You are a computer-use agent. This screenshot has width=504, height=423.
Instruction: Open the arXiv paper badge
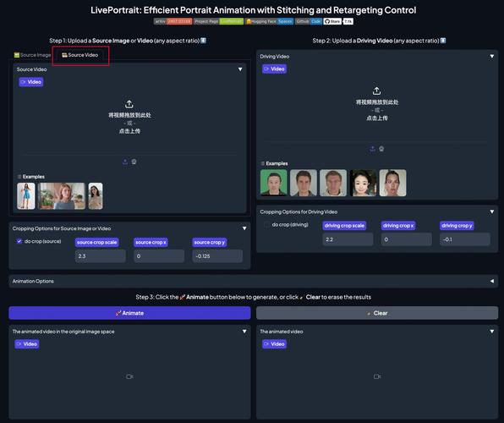tap(173, 21)
